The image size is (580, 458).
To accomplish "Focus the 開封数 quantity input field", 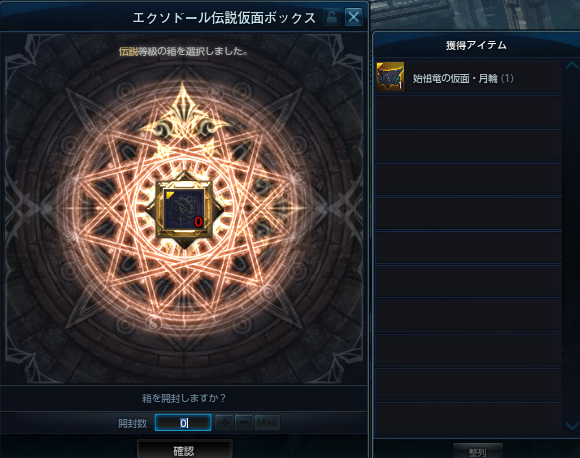I will pyautogui.click(x=183, y=422).
